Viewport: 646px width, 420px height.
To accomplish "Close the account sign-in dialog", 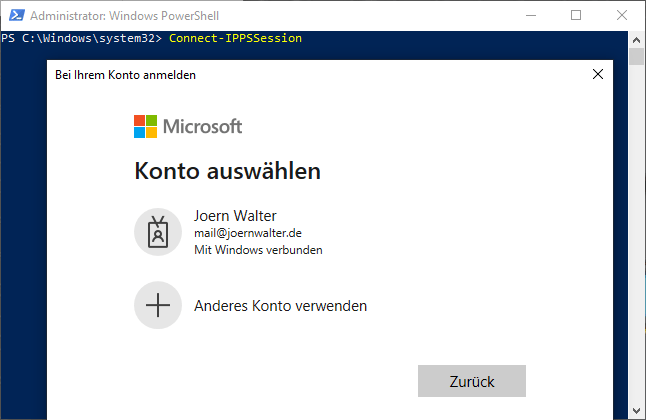I will (x=598, y=74).
